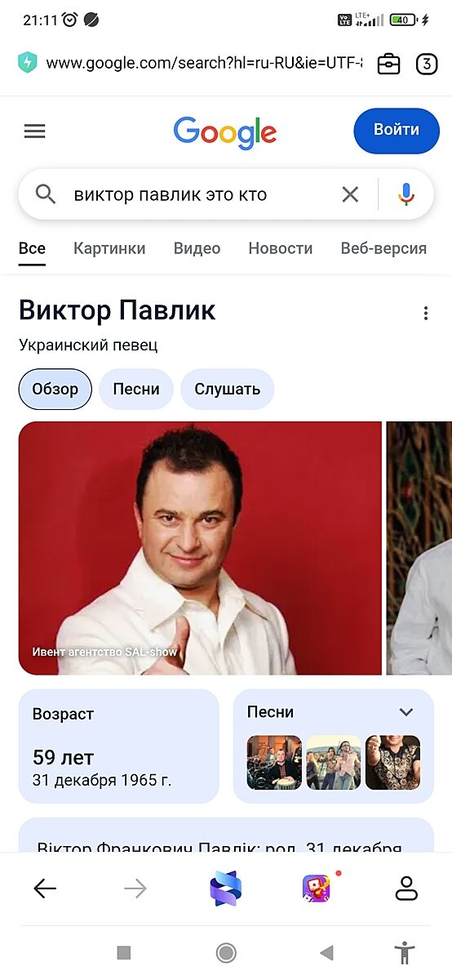
Task: Tap the voice search microphone icon
Action: [x=406, y=194]
